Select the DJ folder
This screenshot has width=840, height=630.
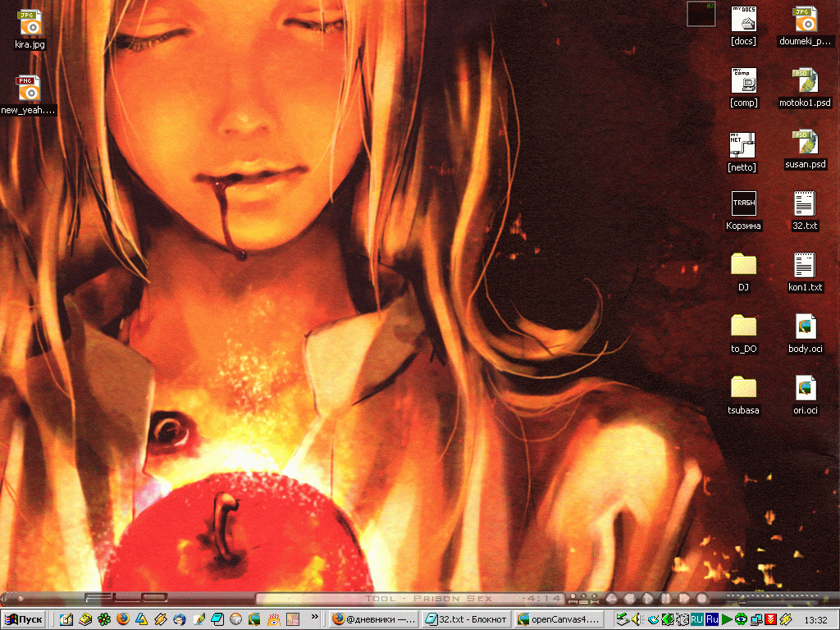743,272
